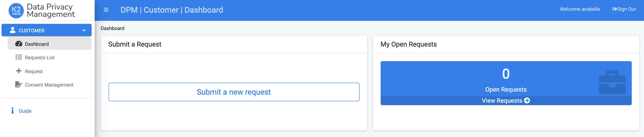Click the Consent Management signature icon
644x137 pixels.
tap(19, 84)
